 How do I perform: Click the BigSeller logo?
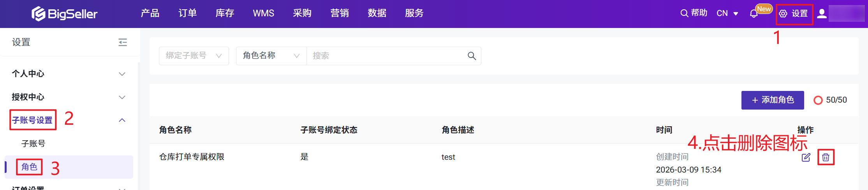(65, 14)
